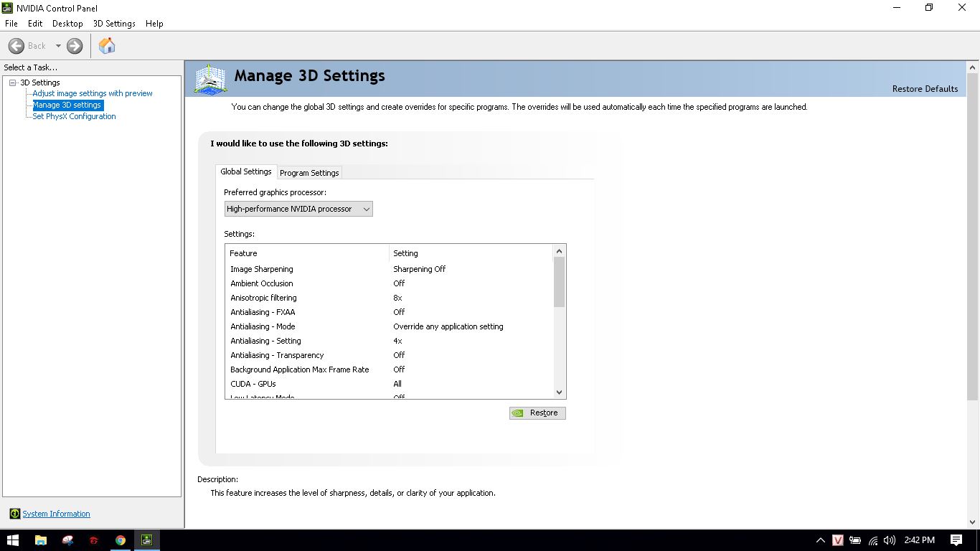Collapse the 3D Settings tree node
The image size is (980, 551).
(x=12, y=83)
